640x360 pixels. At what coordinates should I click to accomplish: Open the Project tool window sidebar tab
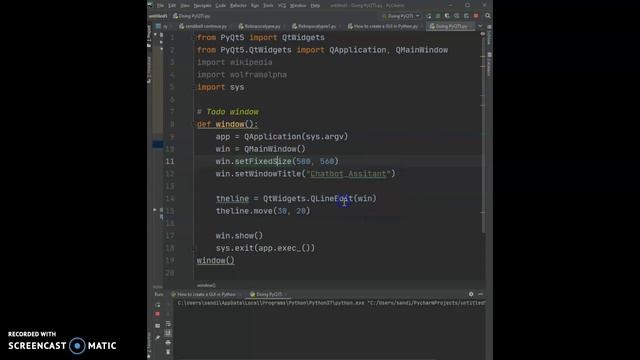click(149, 37)
